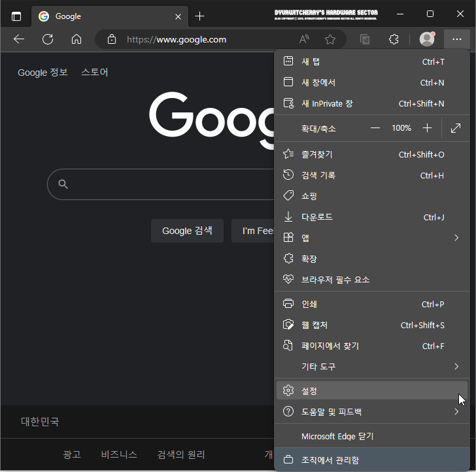The image size is (476, 472).
Task: Select the Google tab
Action: pyautogui.click(x=110, y=16)
